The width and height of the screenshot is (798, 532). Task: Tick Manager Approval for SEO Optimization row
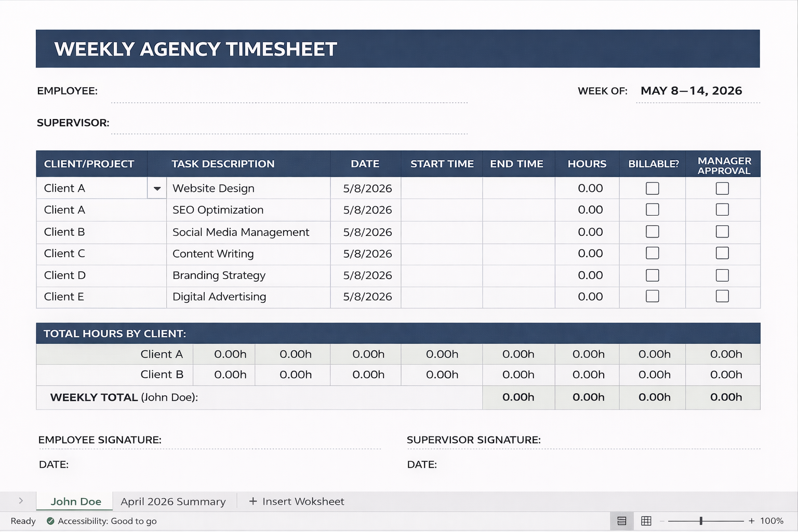(722, 210)
